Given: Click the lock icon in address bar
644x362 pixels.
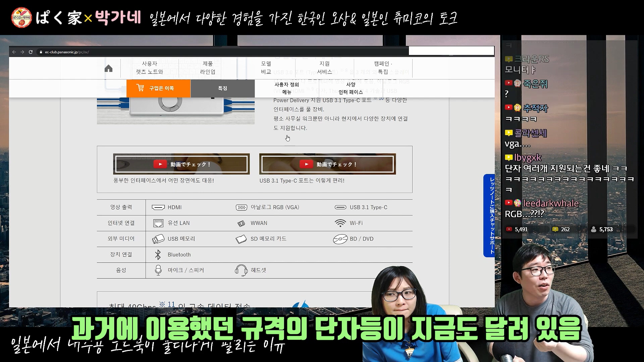Looking at the screenshot, I should (x=41, y=52).
